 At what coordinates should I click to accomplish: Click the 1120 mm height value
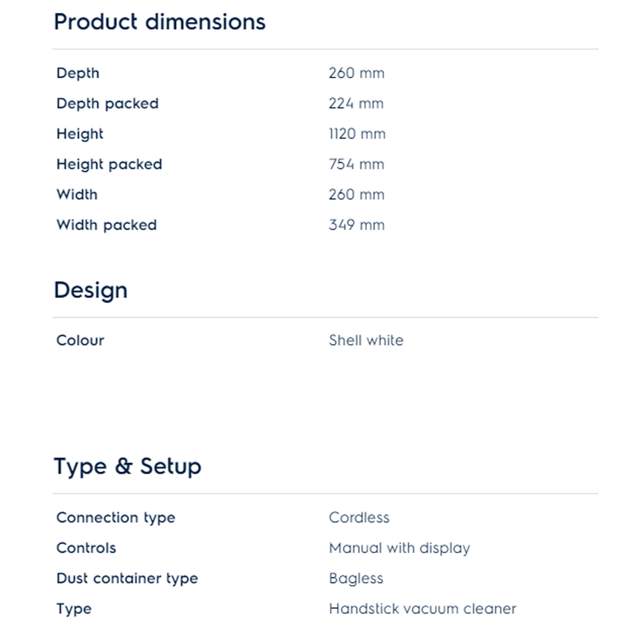click(357, 134)
